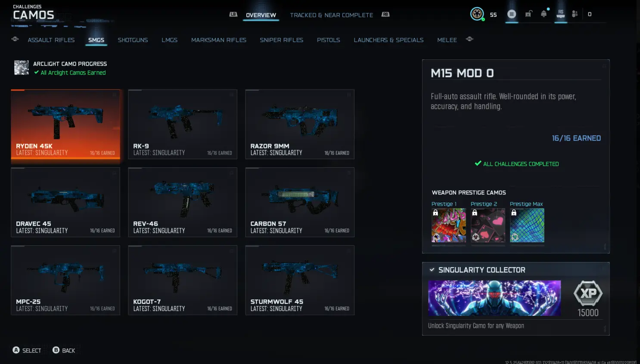Toggle tracking on Razor 9MM card corner
The image size is (640, 364).
349,95
